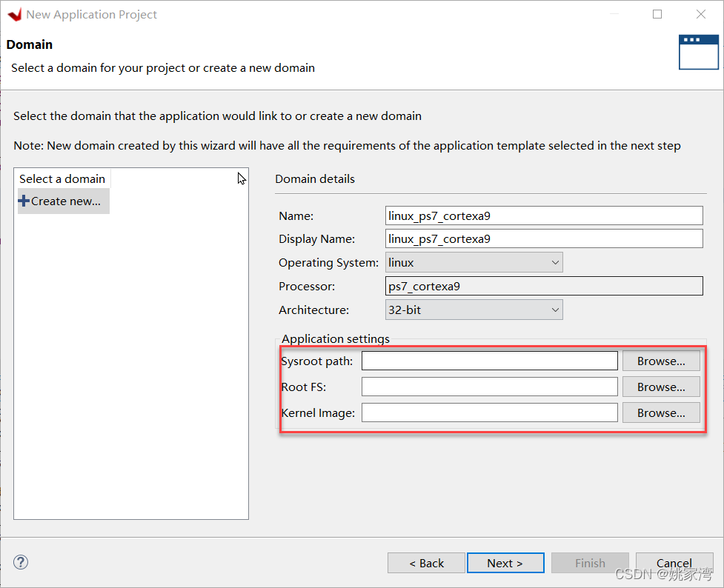
Task: Select Create new... domain entry
Action: pos(65,201)
